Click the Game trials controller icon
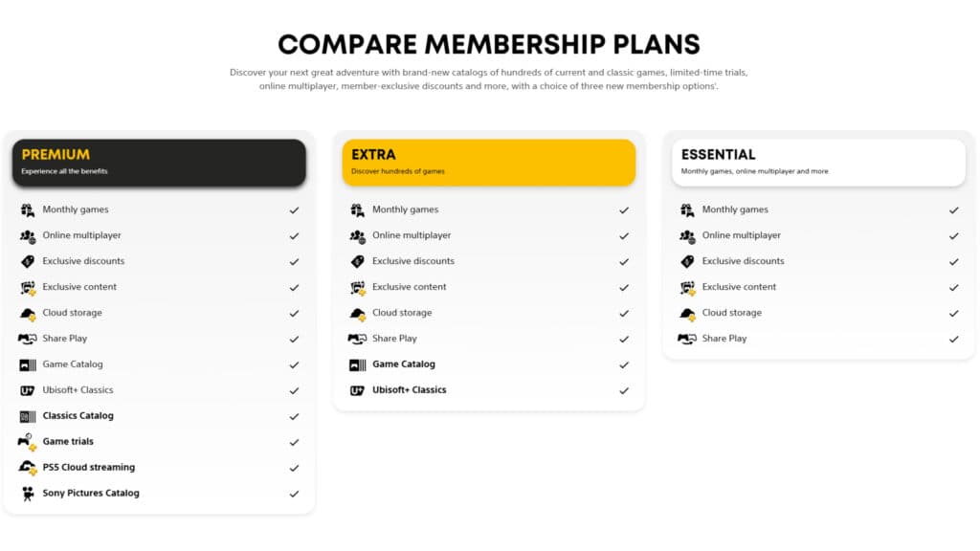Image resolution: width=980 pixels, height=551 pixels. pyautogui.click(x=27, y=442)
